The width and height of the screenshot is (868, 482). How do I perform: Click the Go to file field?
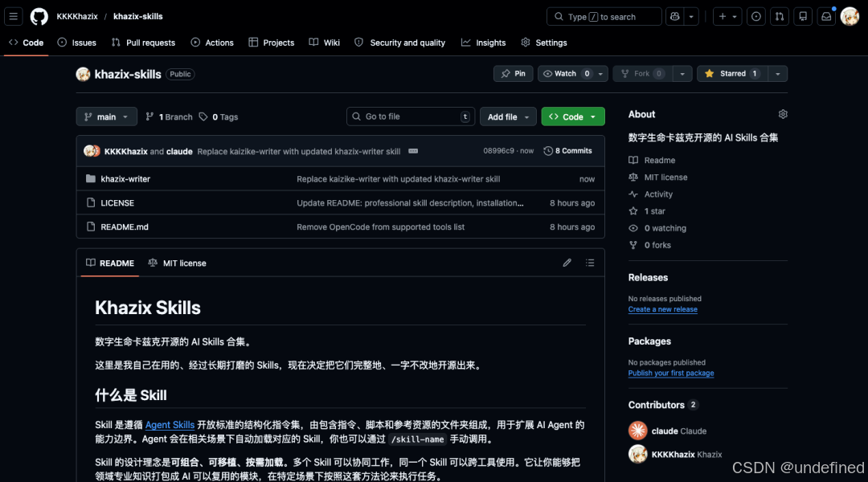click(410, 116)
